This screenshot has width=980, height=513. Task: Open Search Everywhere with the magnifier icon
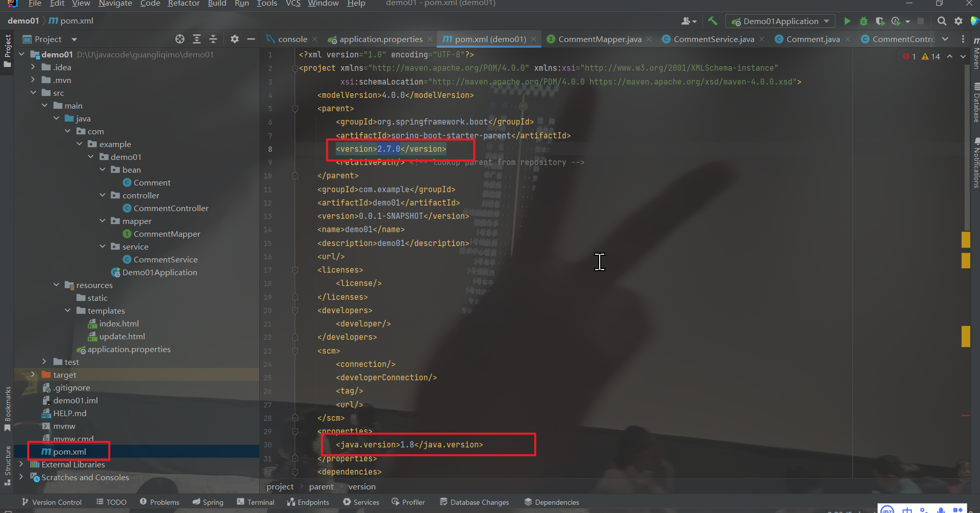click(942, 21)
